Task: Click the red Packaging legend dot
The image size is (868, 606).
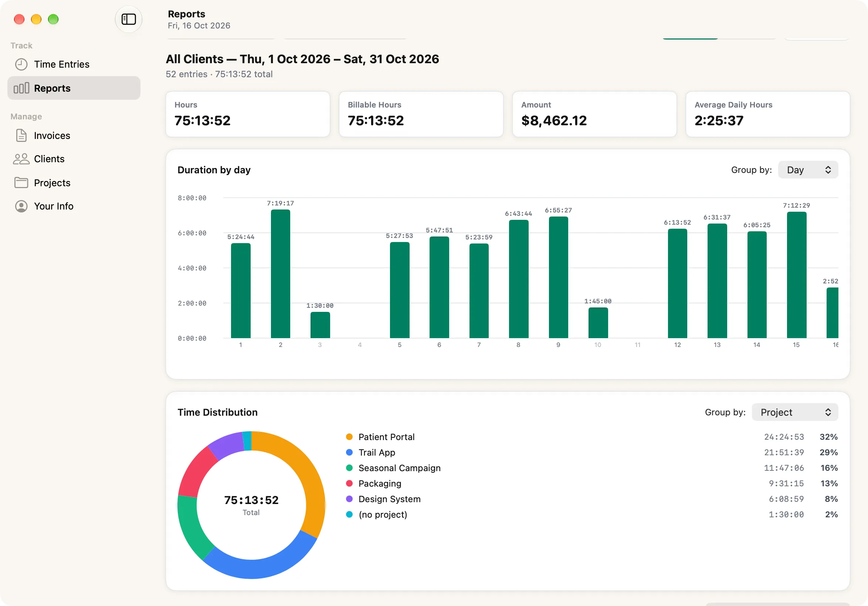Action: pos(349,483)
